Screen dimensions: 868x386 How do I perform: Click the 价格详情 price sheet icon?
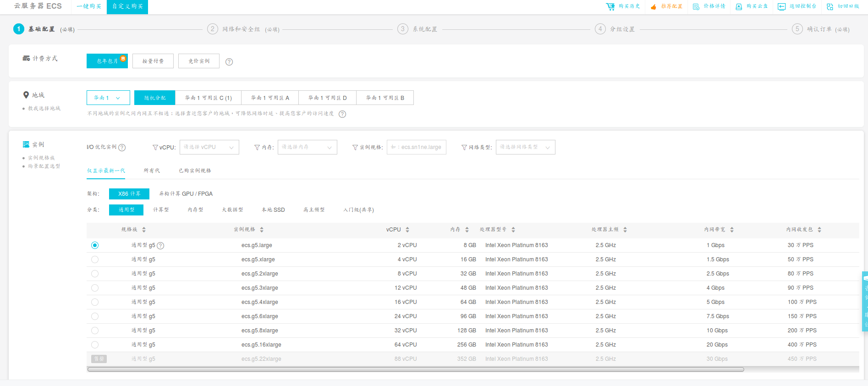pyautogui.click(x=696, y=6)
